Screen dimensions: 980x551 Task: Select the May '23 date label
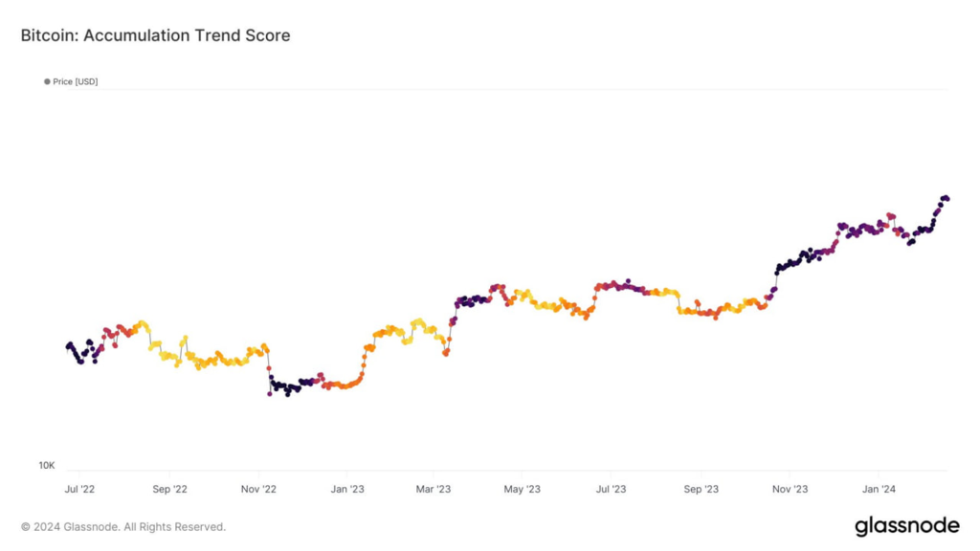(522, 490)
